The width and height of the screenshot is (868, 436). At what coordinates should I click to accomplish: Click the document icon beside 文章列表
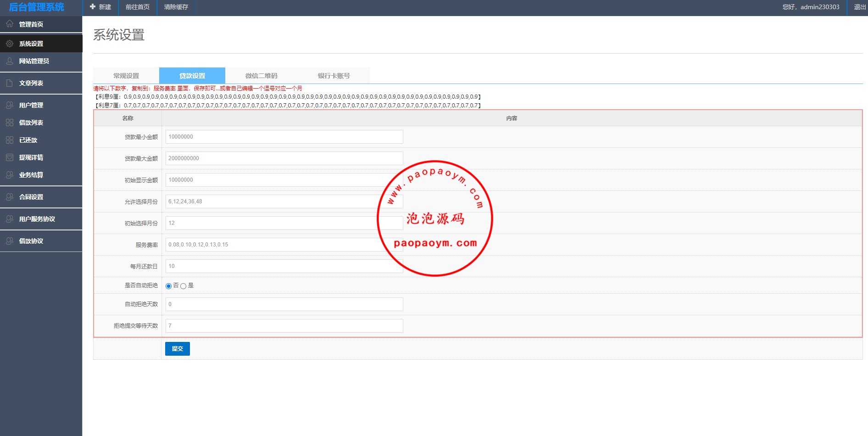click(10, 83)
